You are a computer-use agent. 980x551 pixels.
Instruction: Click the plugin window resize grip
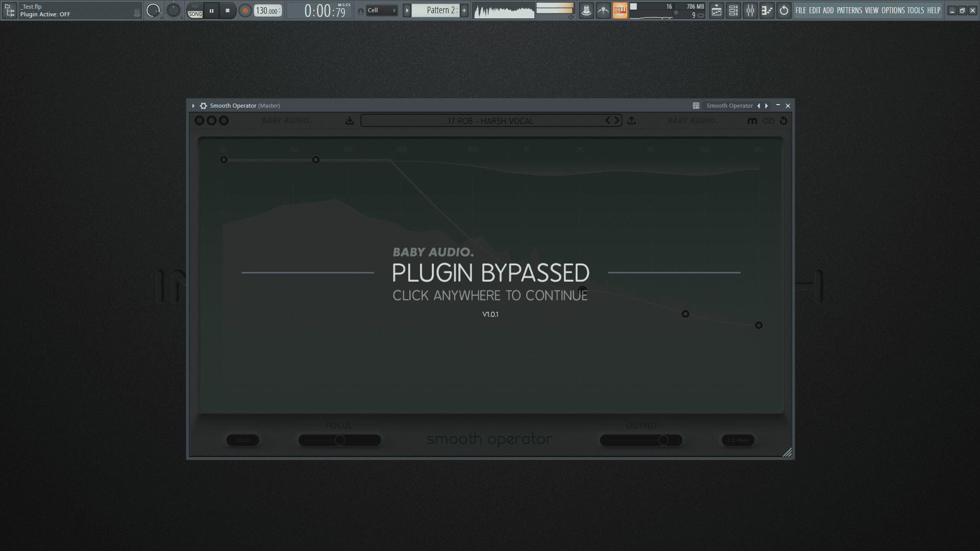click(787, 452)
